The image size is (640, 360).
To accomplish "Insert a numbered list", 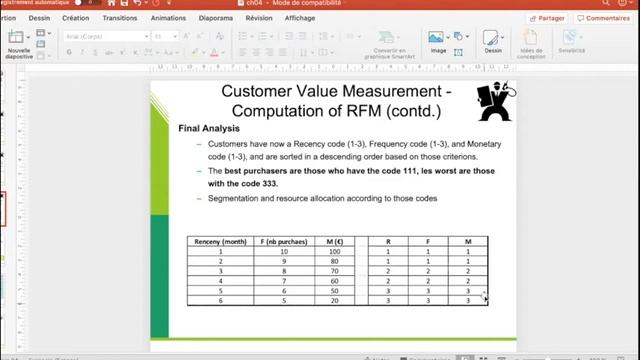I will [262, 36].
